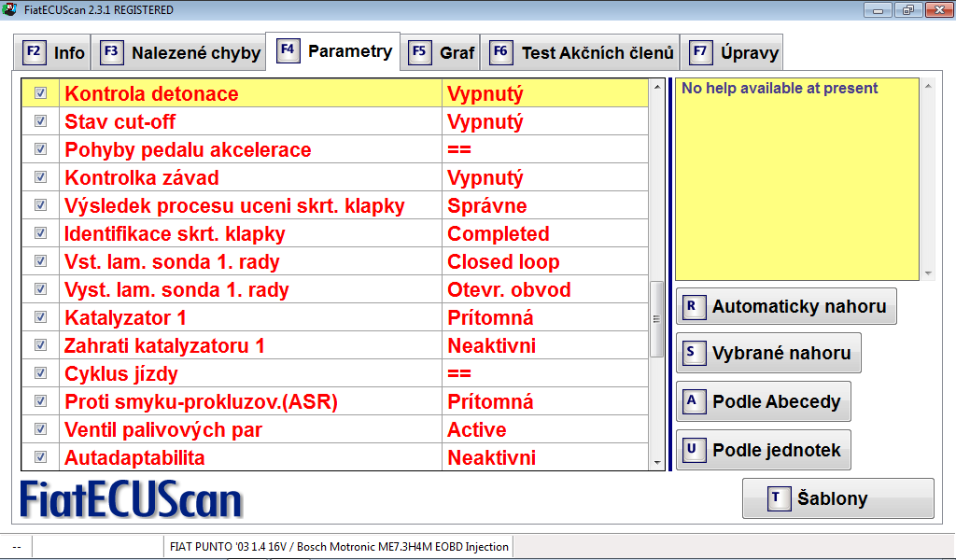Click the F5 key icon for Graf
The image size is (956, 560).
coord(419,52)
